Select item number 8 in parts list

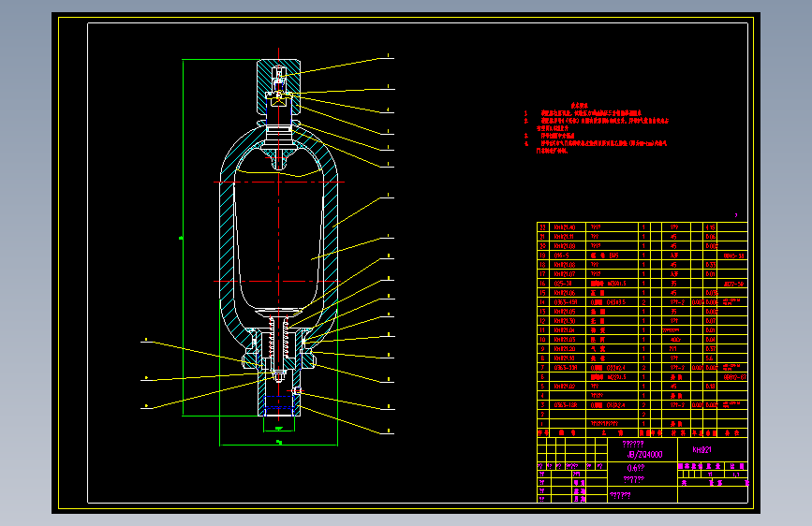[x=542, y=358]
